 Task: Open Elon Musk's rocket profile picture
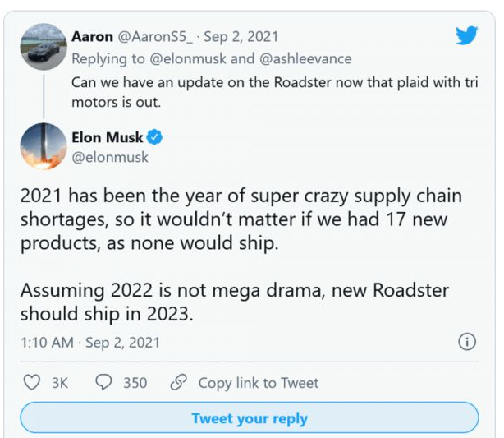click(x=43, y=146)
